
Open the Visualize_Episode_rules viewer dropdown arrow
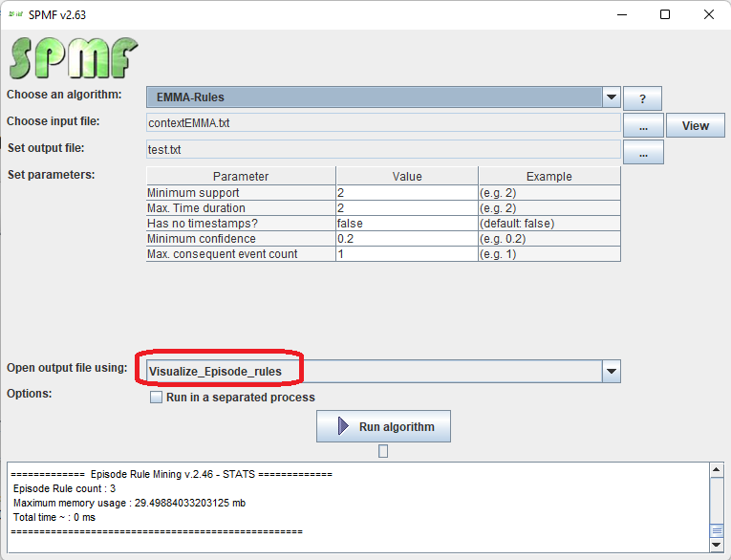click(612, 371)
